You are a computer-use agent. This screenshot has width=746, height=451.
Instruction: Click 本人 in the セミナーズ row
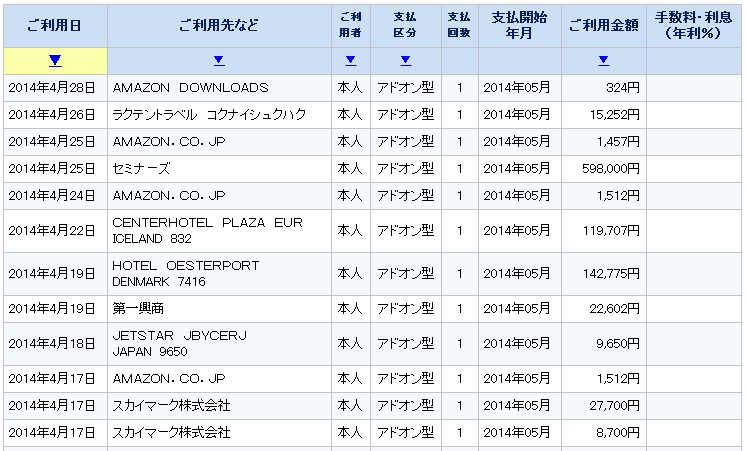point(350,168)
